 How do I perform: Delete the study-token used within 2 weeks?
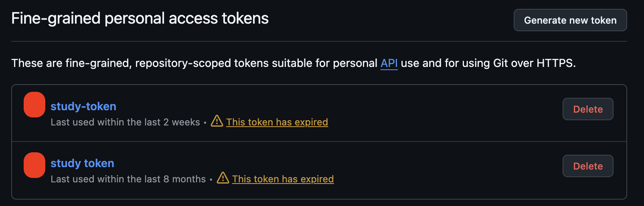click(x=588, y=109)
